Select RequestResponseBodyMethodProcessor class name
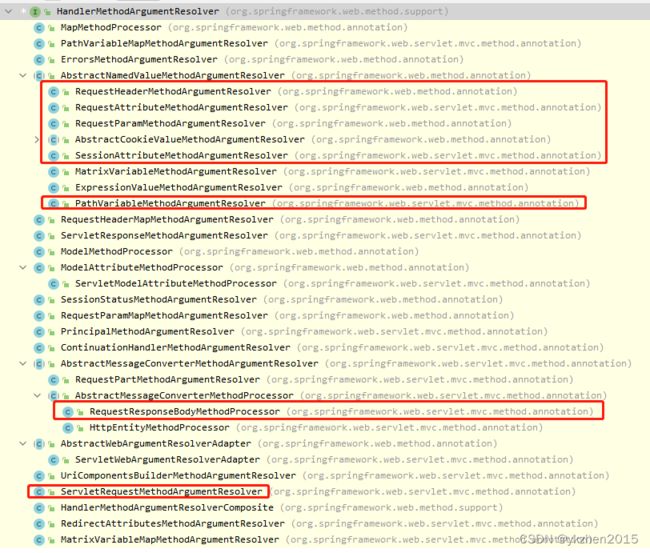Viewport: 650px width, 553px height. [x=185, y=412]
